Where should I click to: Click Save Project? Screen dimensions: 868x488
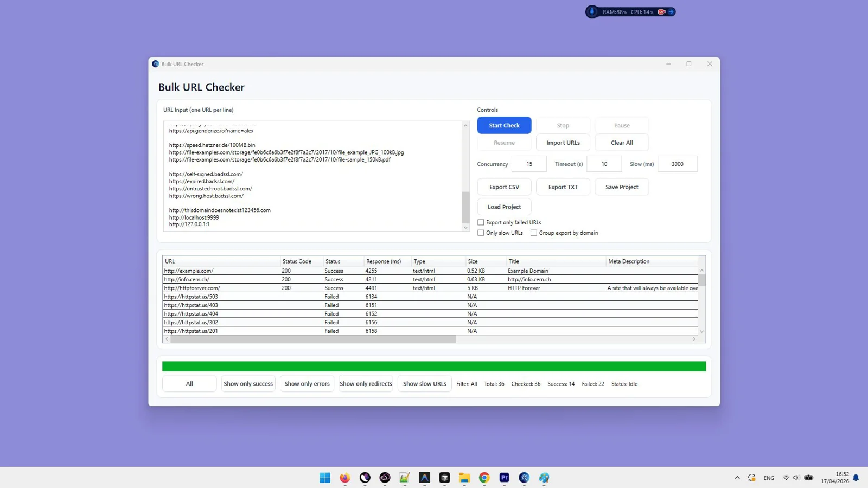click(x=622, y=187)
